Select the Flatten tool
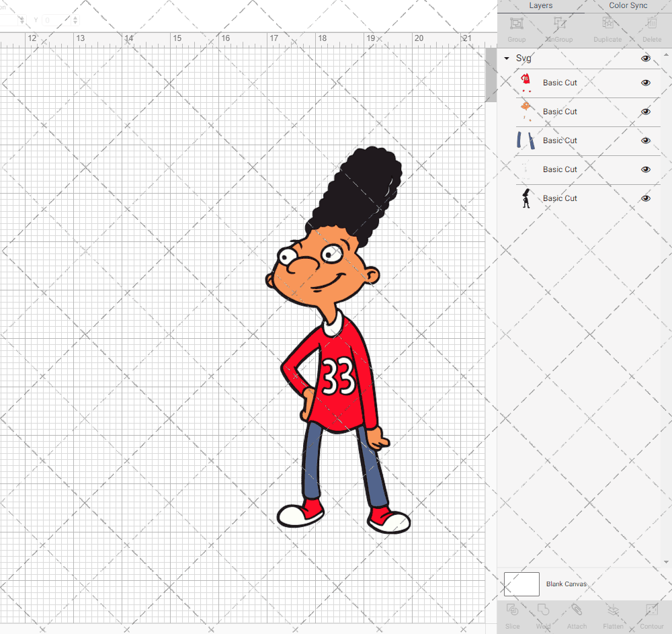Image resolution: width=672 pixels, height=634 pixels. [614, 610]
